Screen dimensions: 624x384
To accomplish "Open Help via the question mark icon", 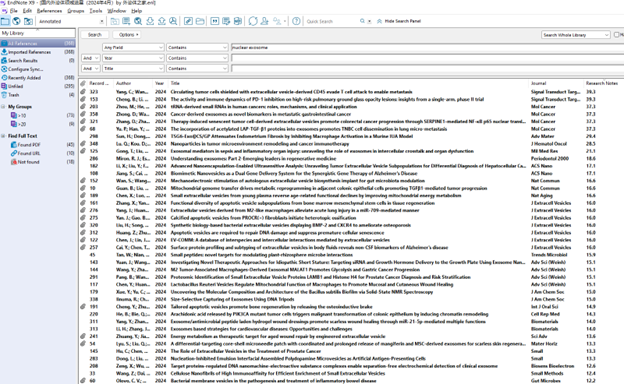I will coord(296,21).
